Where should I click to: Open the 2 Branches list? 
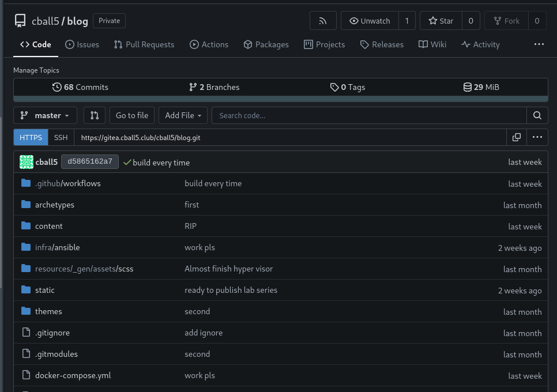(214, 87)
